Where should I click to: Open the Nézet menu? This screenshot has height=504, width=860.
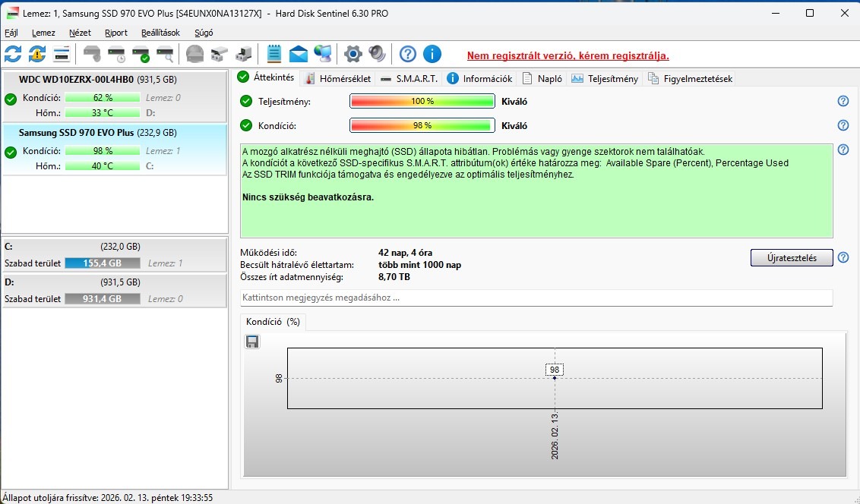(80, 33)
